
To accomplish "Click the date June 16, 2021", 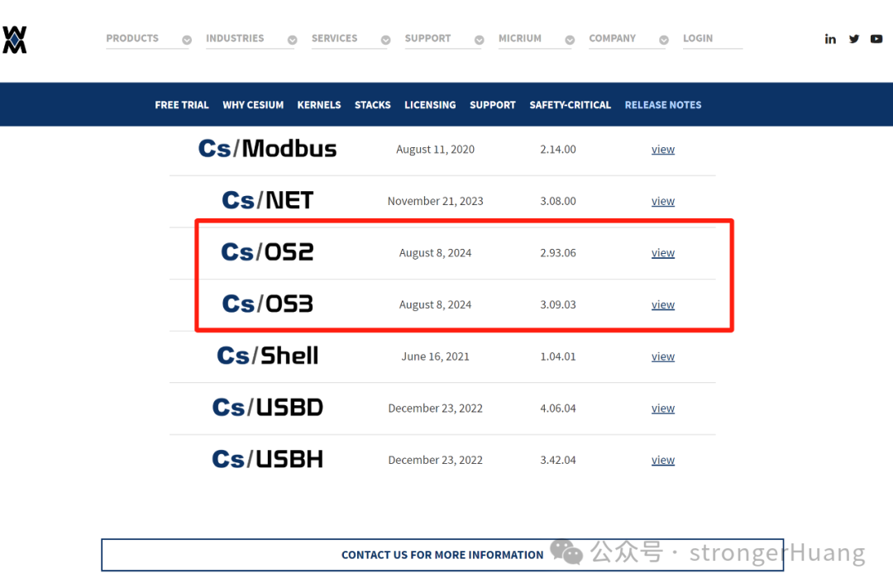I will coord(435,356).
